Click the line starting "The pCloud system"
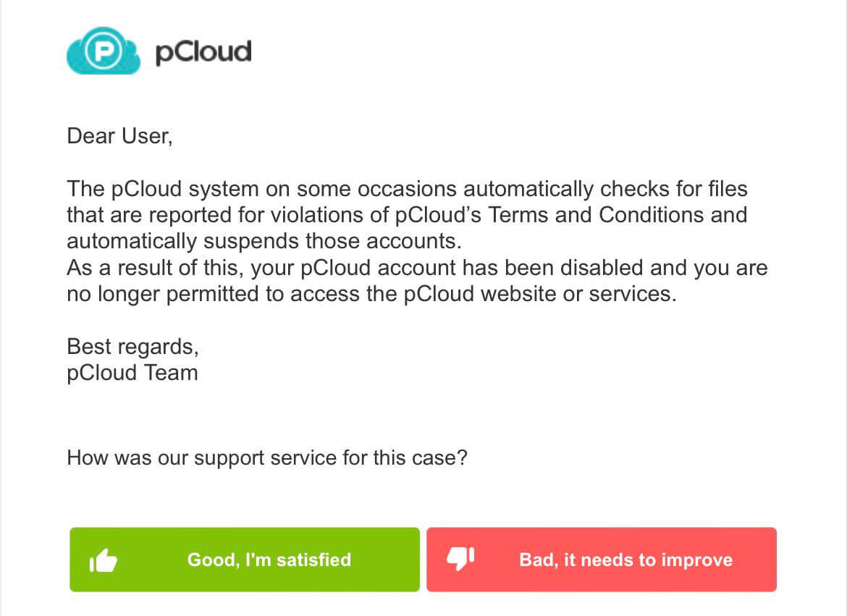 pyautogui.click(x=407, y=190)
